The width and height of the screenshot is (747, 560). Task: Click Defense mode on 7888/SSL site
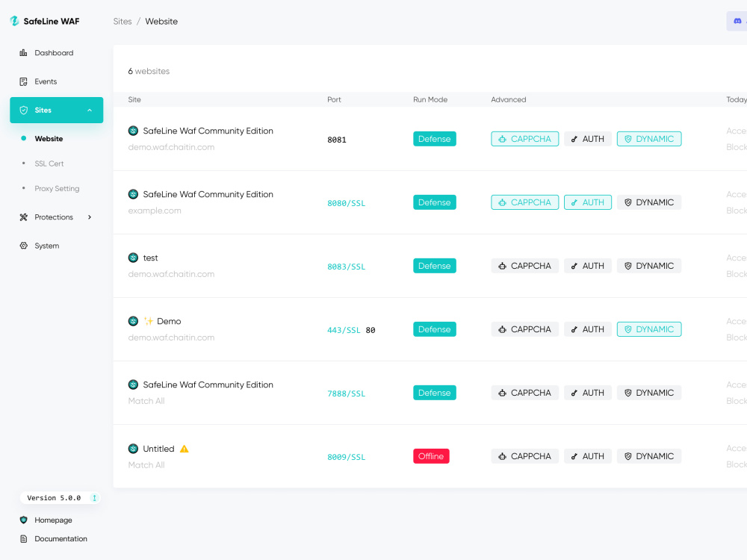click(435, 393)
